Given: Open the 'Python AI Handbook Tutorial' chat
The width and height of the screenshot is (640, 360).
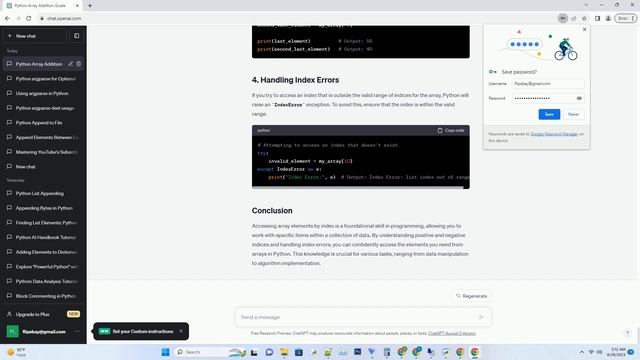Looking at the screenshot, I should click(x=43, y=238).
